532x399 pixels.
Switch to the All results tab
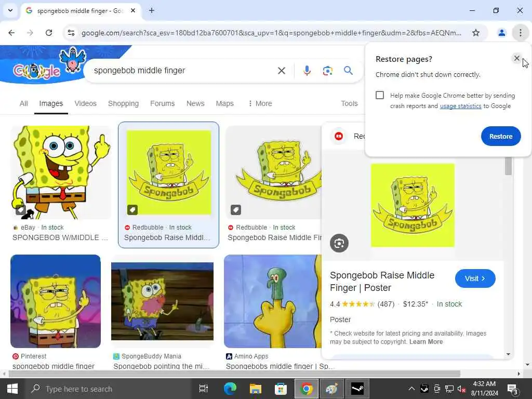click(x=24, y=103)
